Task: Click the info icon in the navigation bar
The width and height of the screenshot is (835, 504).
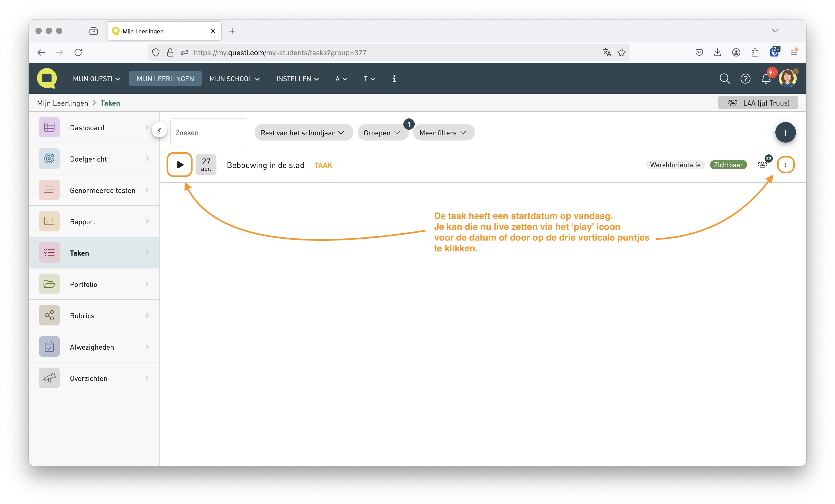Action: point(394,79)
